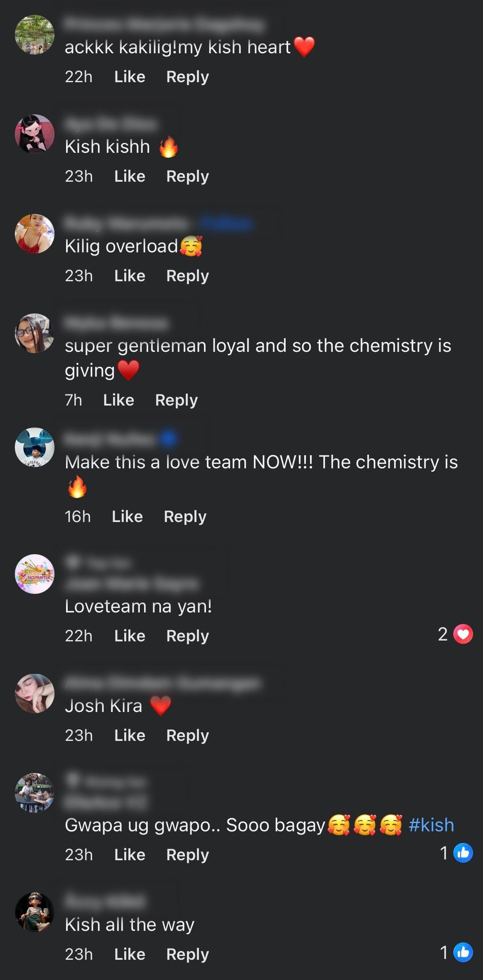
Task: Open glasses girl avatar beside gentleman comment
Action: pos(35,333)
